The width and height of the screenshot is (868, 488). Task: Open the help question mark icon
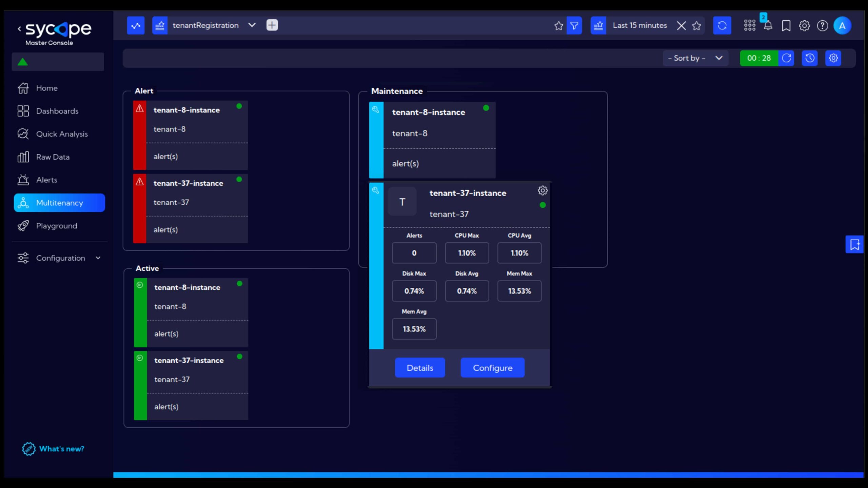pos(822,26)
